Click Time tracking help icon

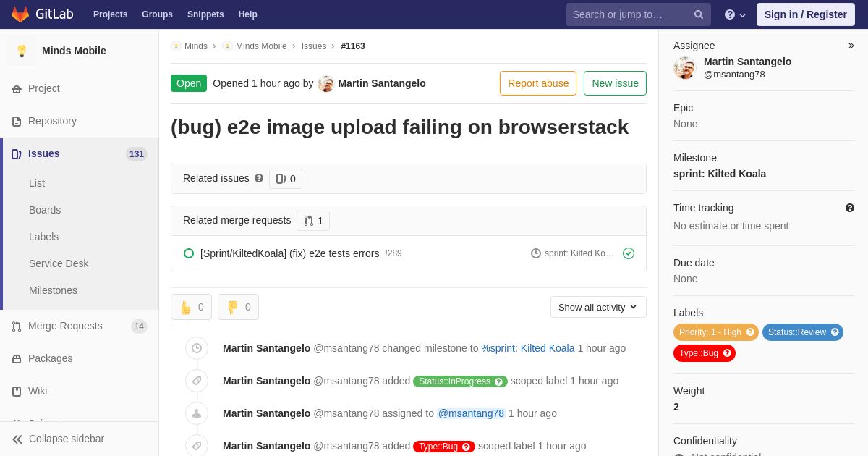tap(850, 208)
